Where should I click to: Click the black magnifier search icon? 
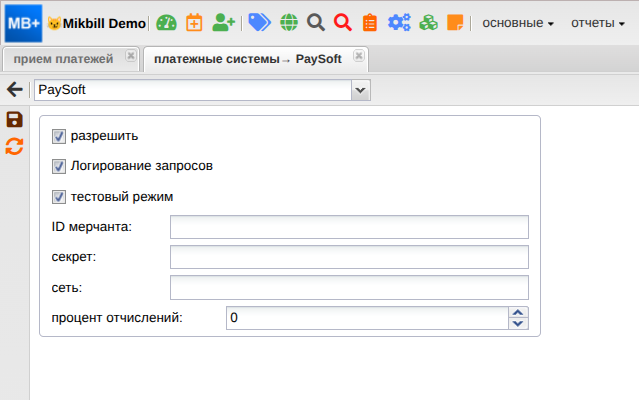click(x=316, y=22)
